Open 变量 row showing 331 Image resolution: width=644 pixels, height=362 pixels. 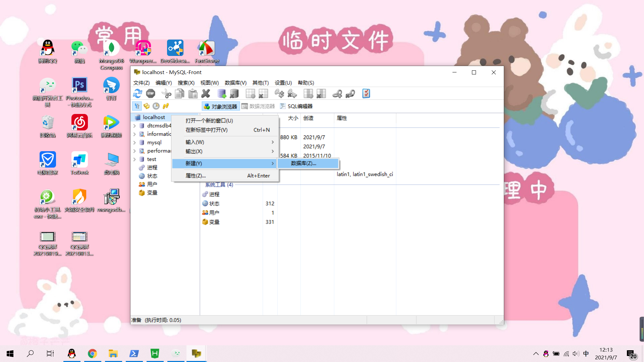point(238,222)
